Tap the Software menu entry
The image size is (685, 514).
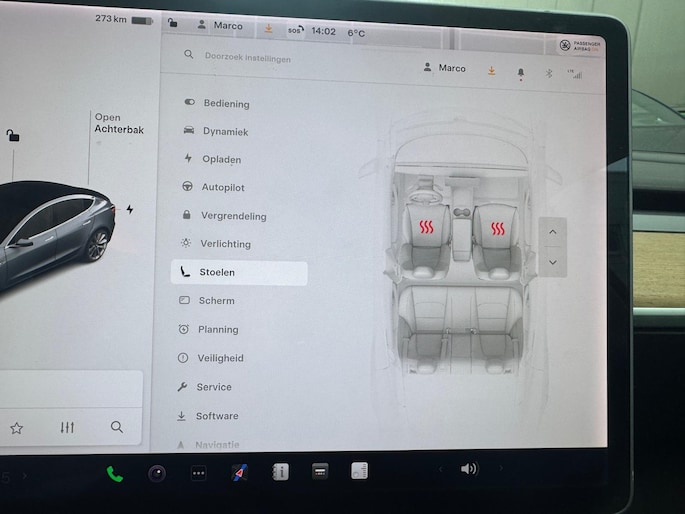[216, 416]
